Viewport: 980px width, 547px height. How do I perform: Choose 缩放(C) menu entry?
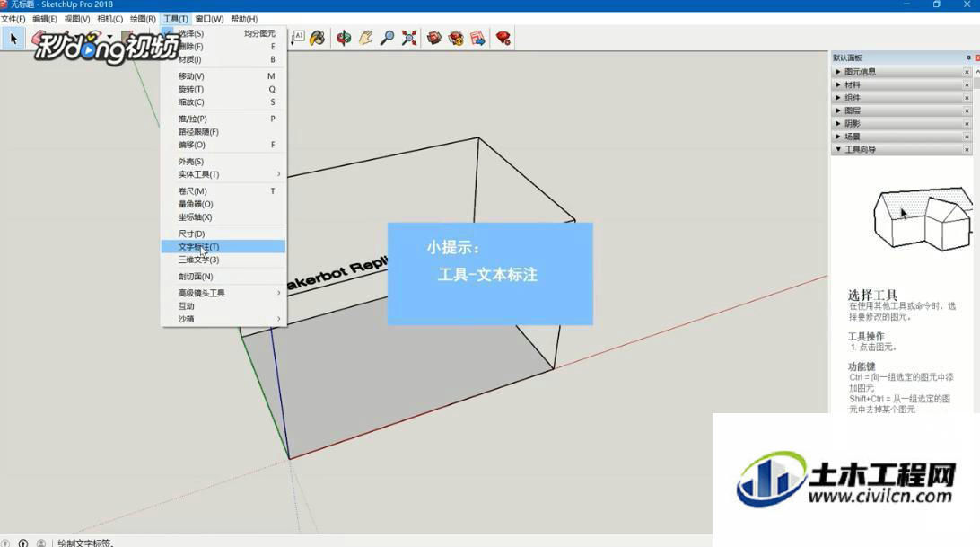pos(223,102)
